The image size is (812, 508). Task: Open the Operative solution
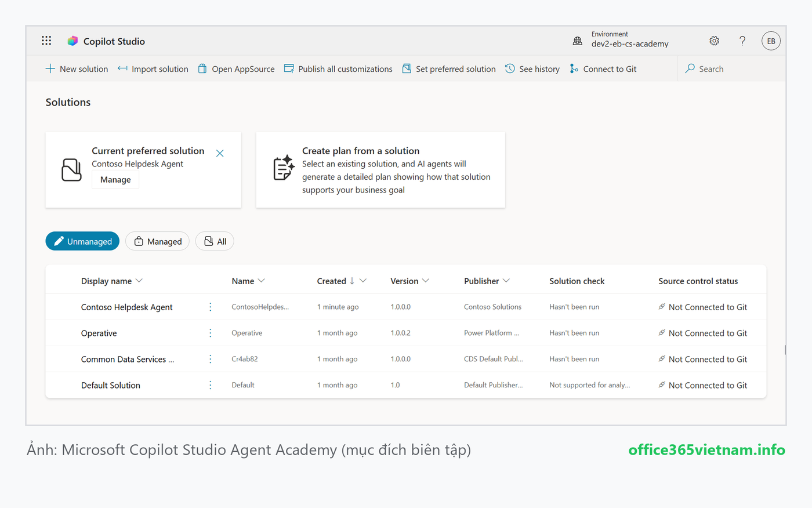pos(99,333)
